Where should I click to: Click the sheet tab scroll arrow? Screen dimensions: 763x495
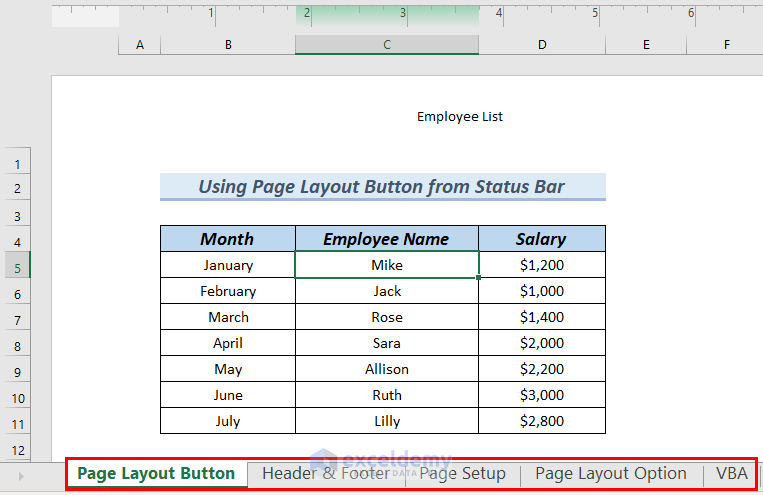click(x=22, y=476)
